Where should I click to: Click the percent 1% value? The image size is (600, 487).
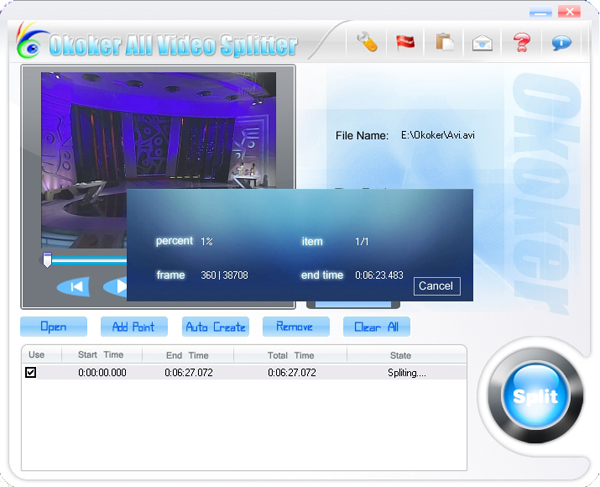207,241
